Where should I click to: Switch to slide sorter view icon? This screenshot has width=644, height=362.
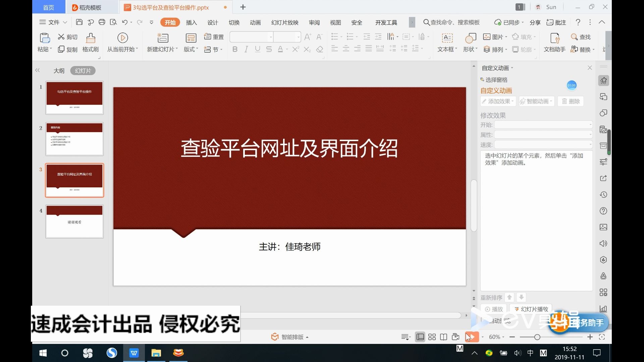pyautogui.click(x=432, y=337)
